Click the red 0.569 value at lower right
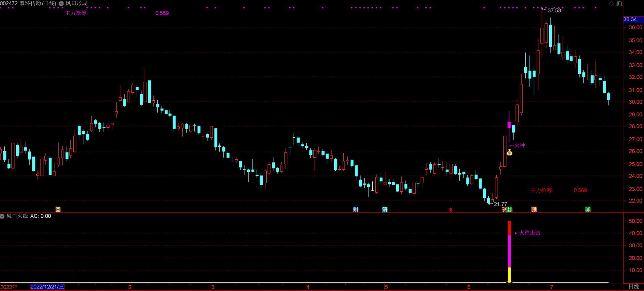The width and height of the screenshot is (644, 291). point(580,190)
